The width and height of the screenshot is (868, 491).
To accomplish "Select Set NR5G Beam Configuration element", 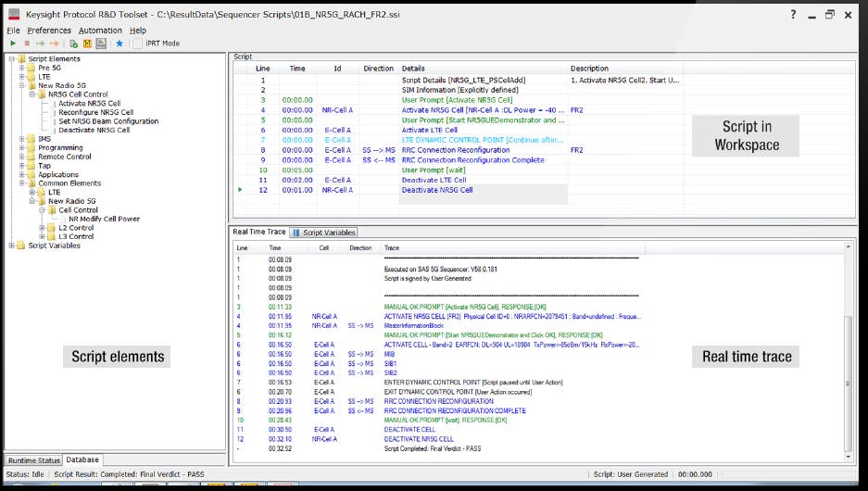I will 107,121.
